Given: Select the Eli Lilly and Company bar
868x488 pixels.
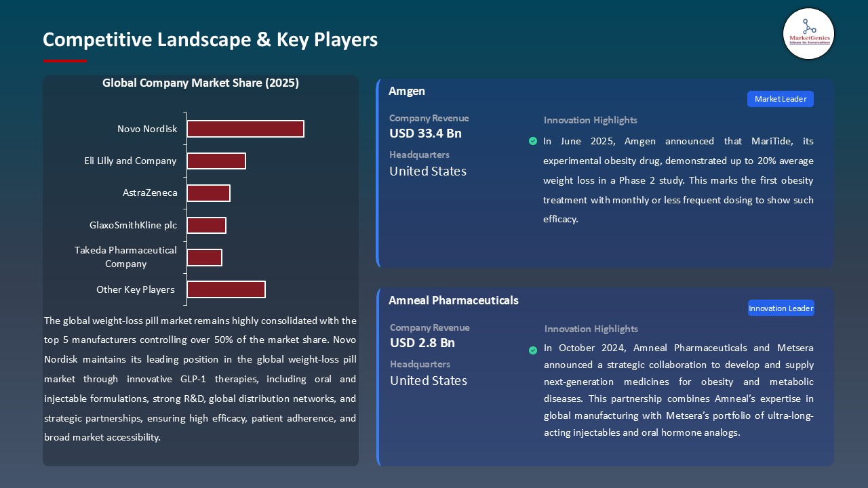Looking at the screenshot, I should [x=216, y=161].
